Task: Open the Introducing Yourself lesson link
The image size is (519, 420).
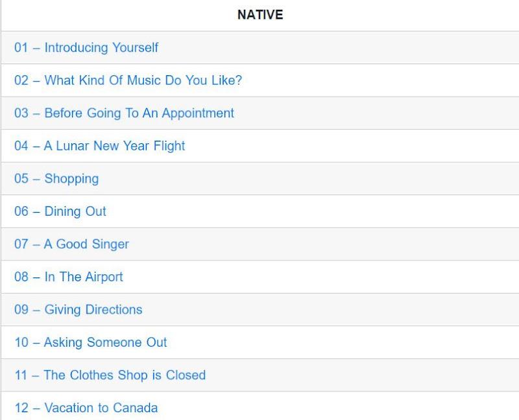Action: tap(86, 47)
